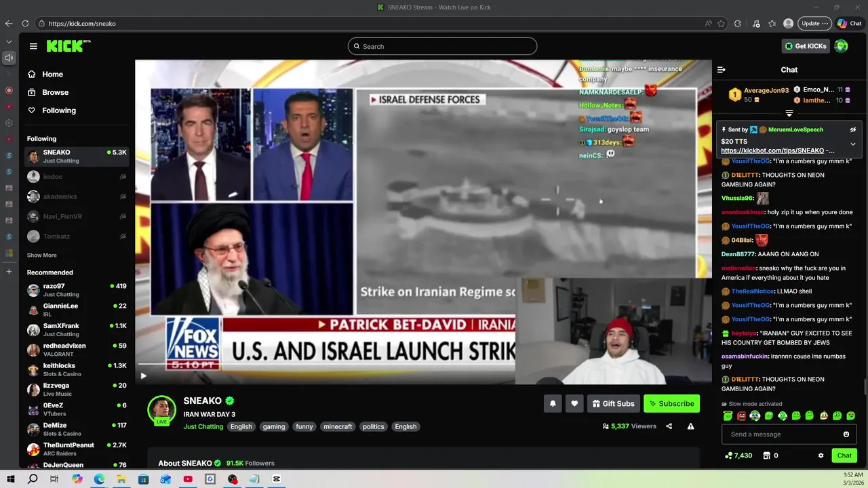Click the green Chat send button
This screenshot has width=868, height=488.
844,455
